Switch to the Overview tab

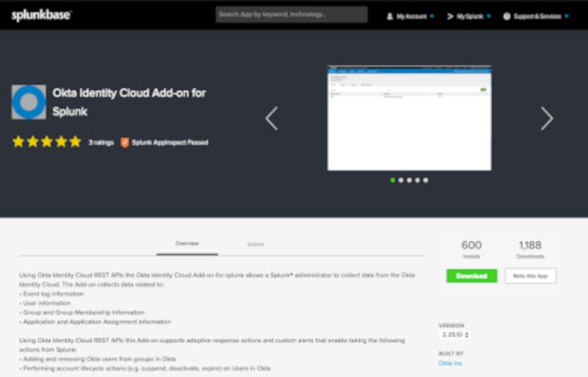click(187, 244)
